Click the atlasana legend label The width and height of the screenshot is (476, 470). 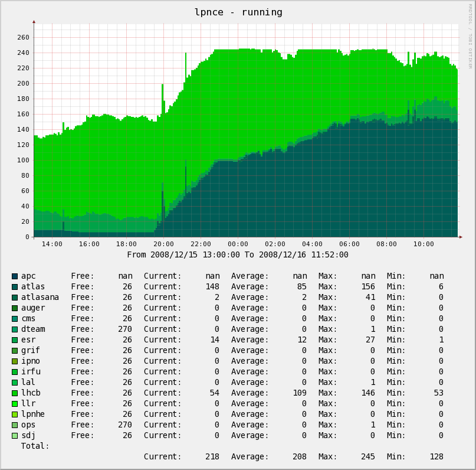[40, 297]
